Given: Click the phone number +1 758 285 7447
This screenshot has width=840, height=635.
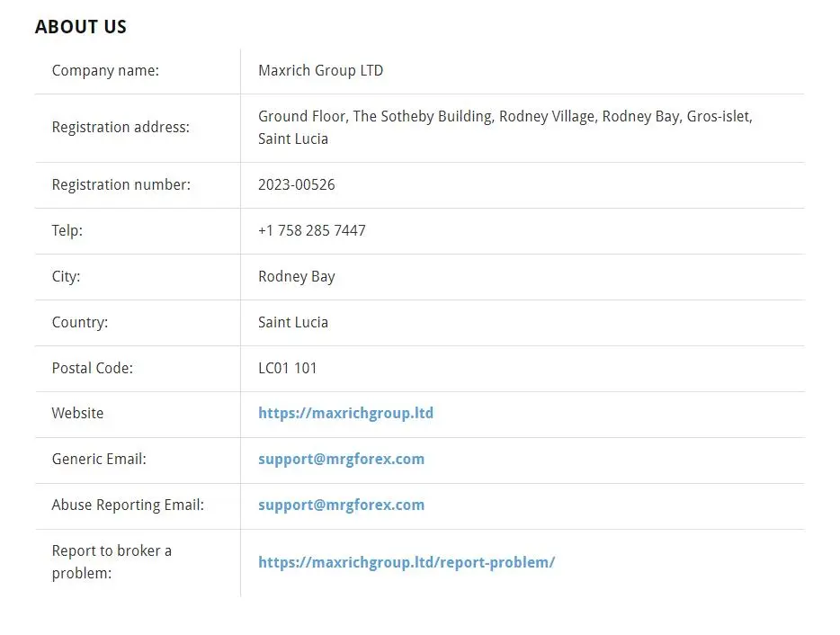Looking at the screenshot, I should [312, 230].
